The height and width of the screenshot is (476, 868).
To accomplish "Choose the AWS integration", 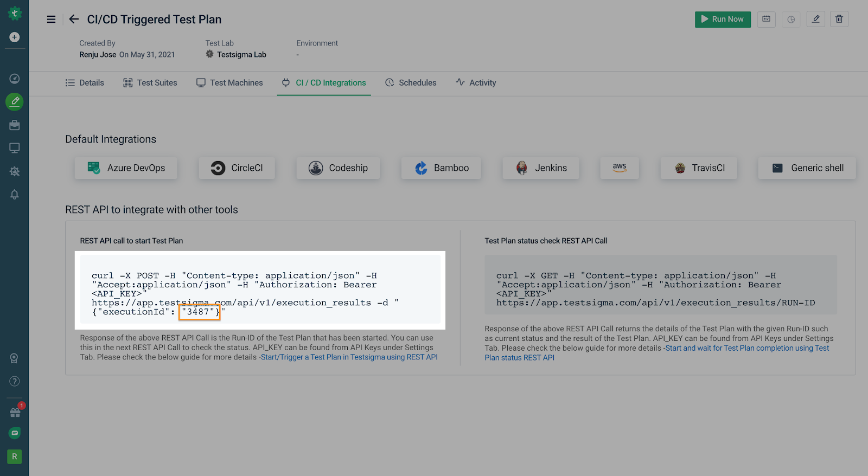I will point(620,168).
